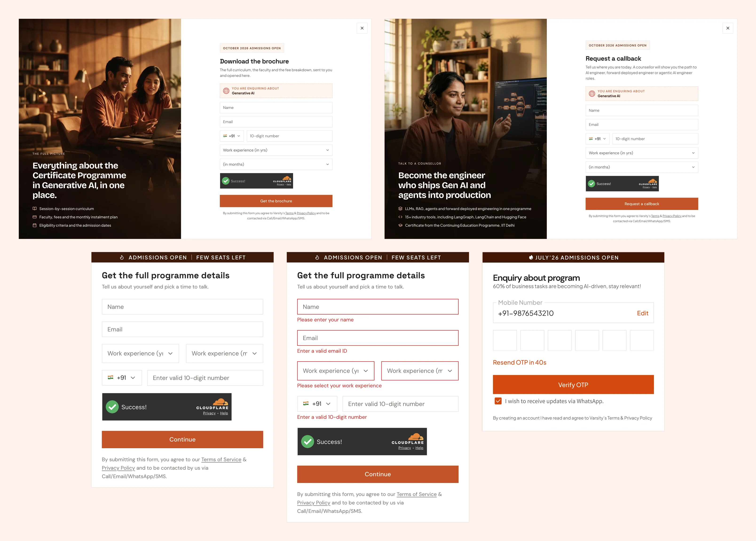Image resolution: width=756 pixels, height=541 pixels.
Task: Click Continue button in error-state form
Action: point(378,474)
